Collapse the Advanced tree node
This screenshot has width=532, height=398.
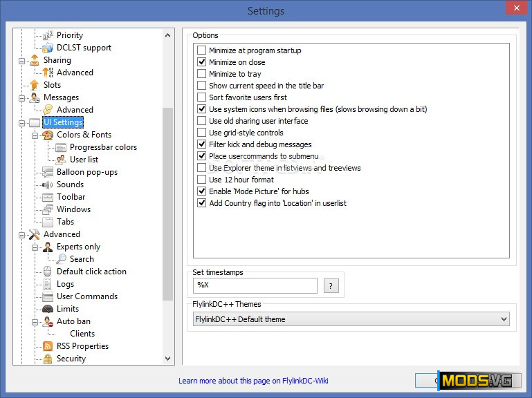tap(22, 234)
